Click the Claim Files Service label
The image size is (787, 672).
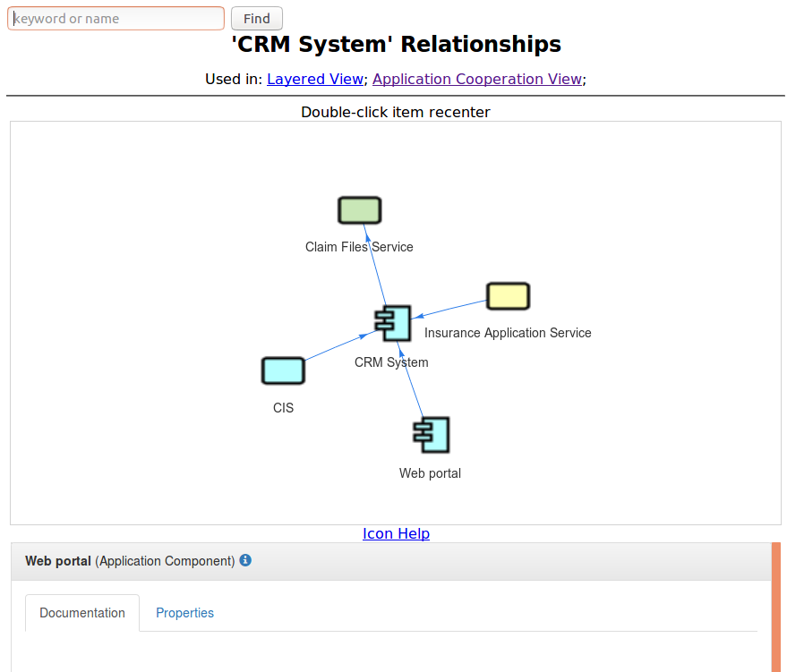click(359, 247)
